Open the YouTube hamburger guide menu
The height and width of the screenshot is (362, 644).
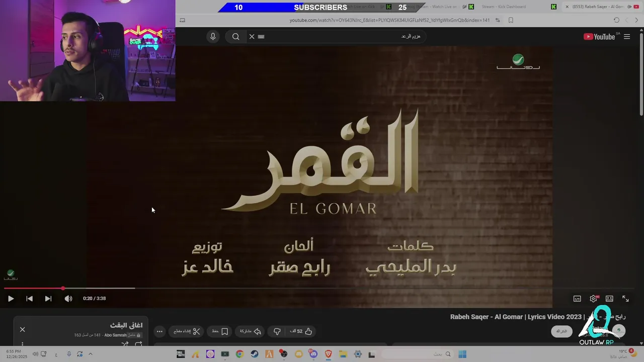(627, 37)
